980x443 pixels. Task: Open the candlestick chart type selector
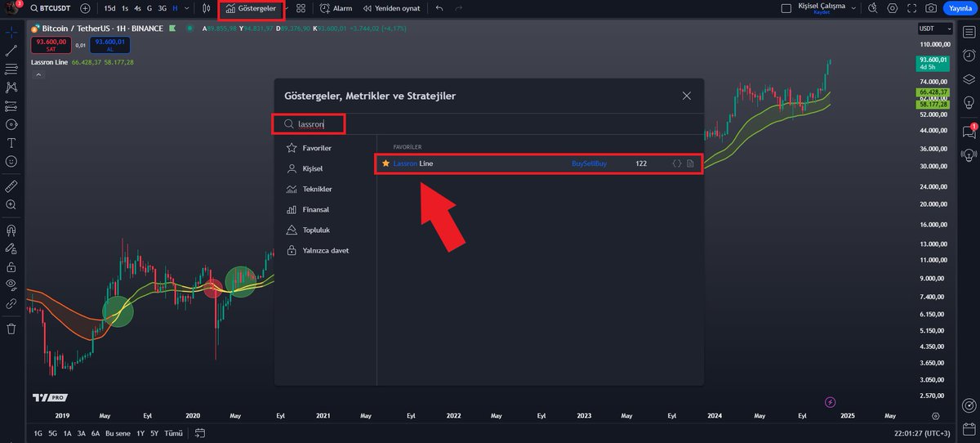coord(207,8)
